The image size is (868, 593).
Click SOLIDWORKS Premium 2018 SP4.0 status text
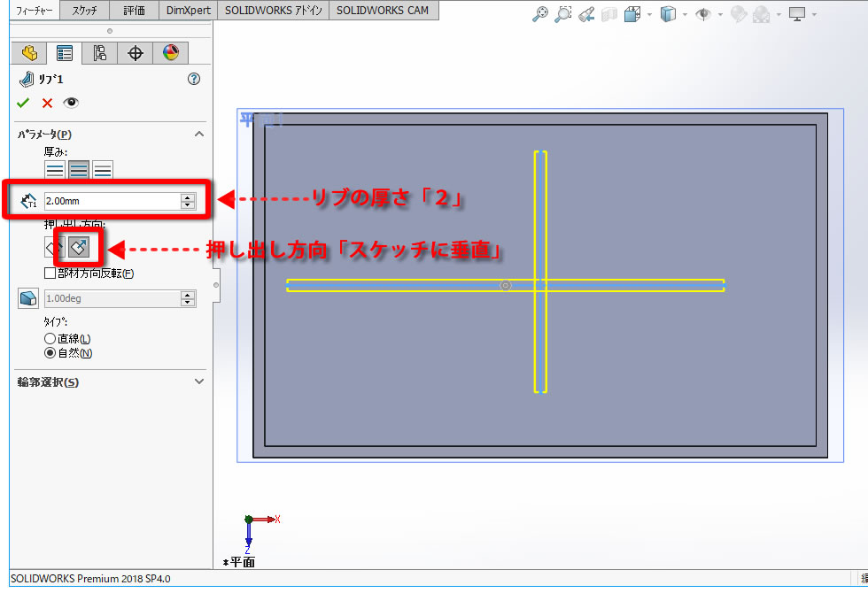(x=90, y=579)
